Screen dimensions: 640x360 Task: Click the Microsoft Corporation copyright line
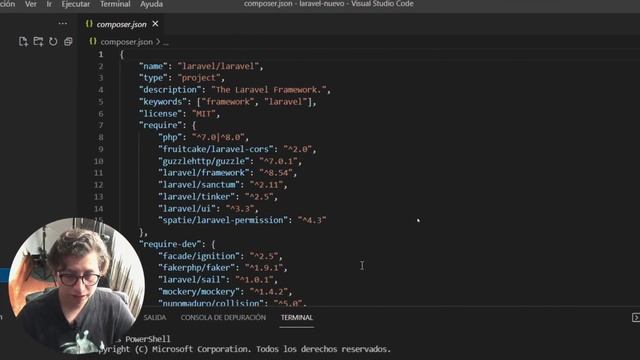pos(245,349)
